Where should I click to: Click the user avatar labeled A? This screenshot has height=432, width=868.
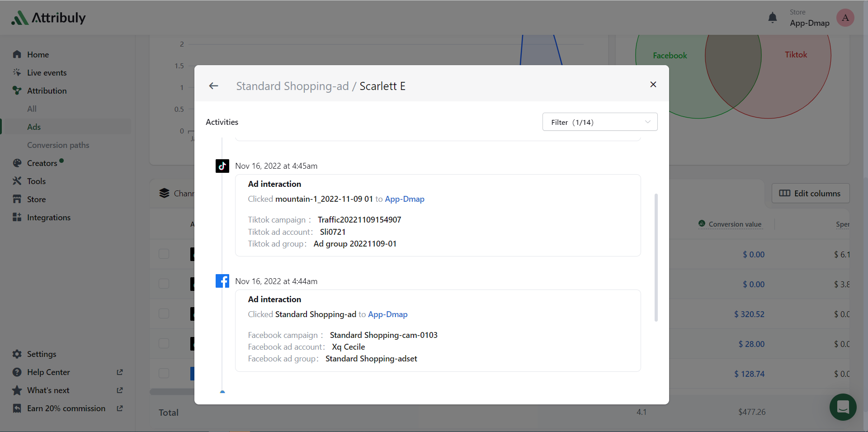coord(845,18)
